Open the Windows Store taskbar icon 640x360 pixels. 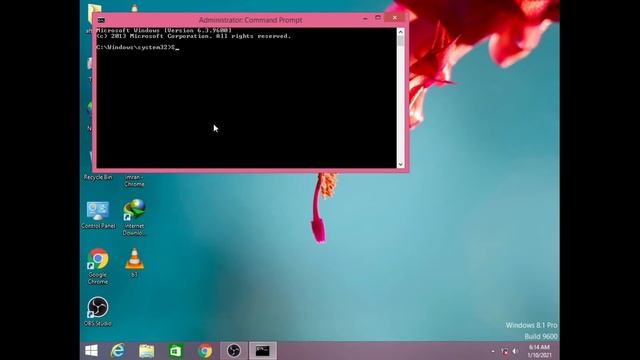click(x=176, y=351)
